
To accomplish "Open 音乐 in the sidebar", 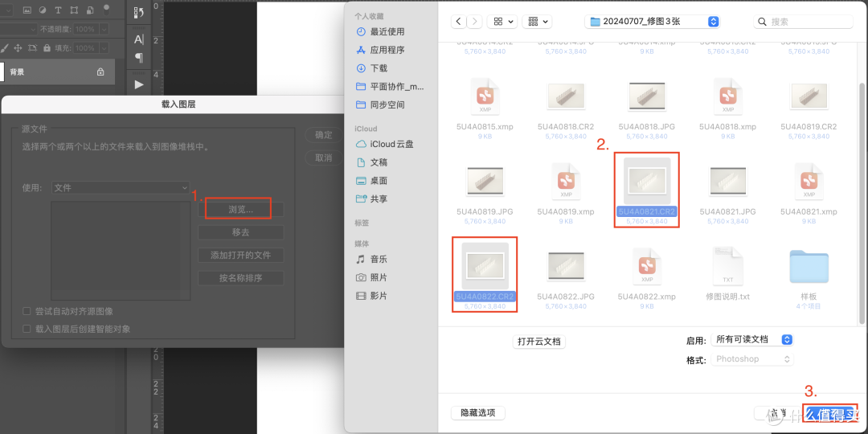I will click(x=373, y=259).
